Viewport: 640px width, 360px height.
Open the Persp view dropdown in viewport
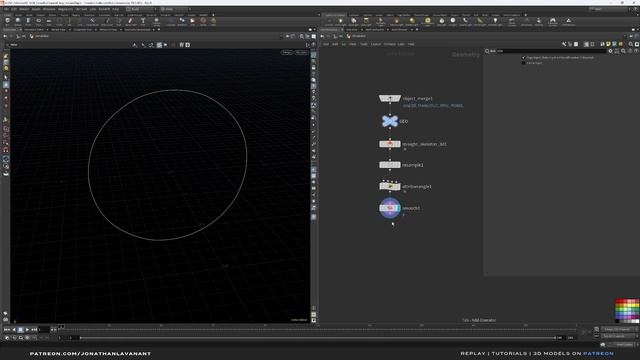(x=287, y=53)
